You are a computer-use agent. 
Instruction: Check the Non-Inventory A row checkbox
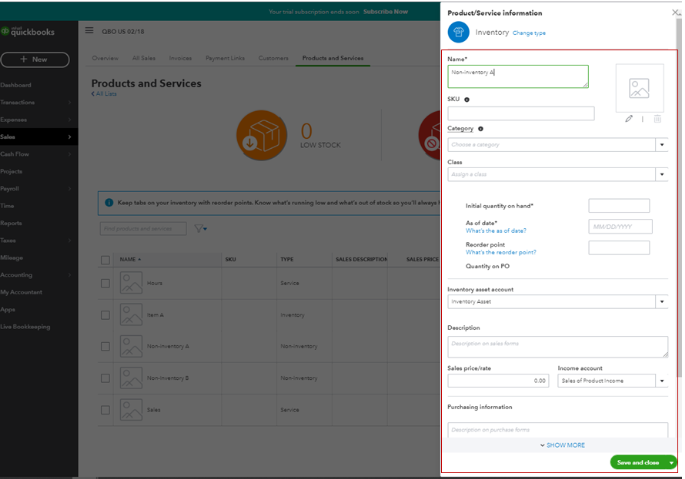(105, 347)
